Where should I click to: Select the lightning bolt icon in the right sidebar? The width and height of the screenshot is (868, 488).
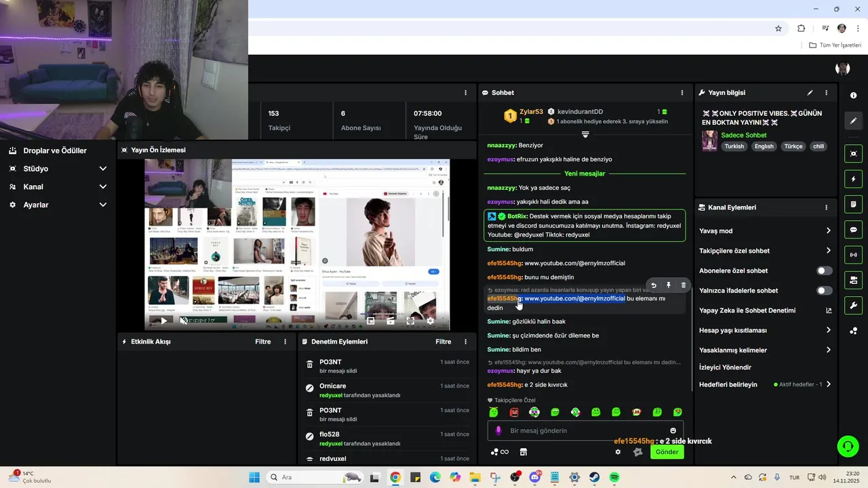point(853,180)
